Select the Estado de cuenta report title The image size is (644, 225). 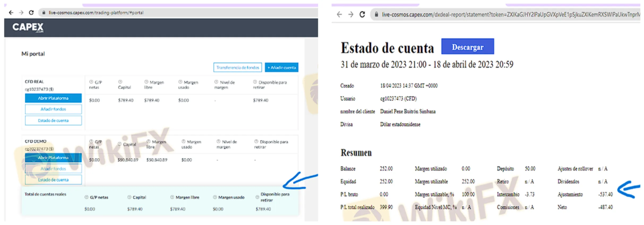[x=387, y=48]
